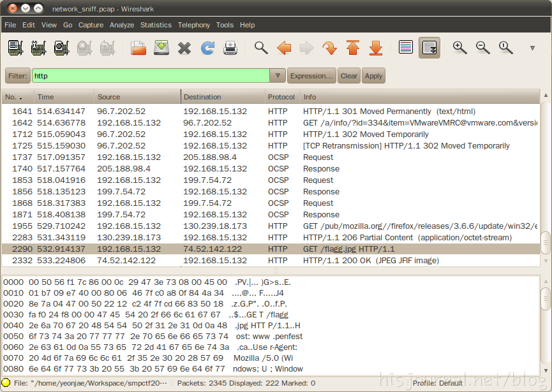Toggle auto scroll in live capture icon
The width and height of the screenshot is (552, 392).
429,48
